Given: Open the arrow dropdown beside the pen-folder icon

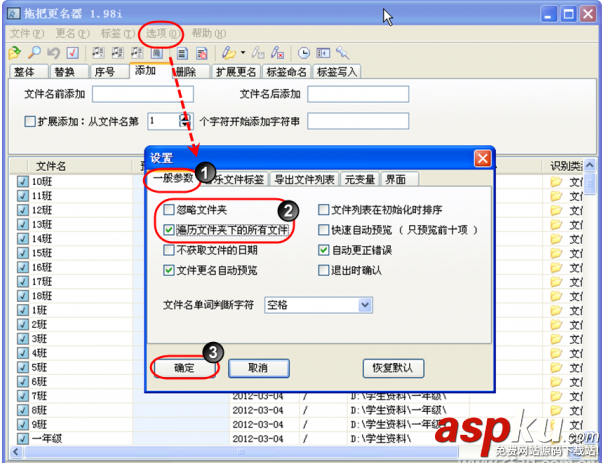Looking at the screenshot, I should point(243,52).
